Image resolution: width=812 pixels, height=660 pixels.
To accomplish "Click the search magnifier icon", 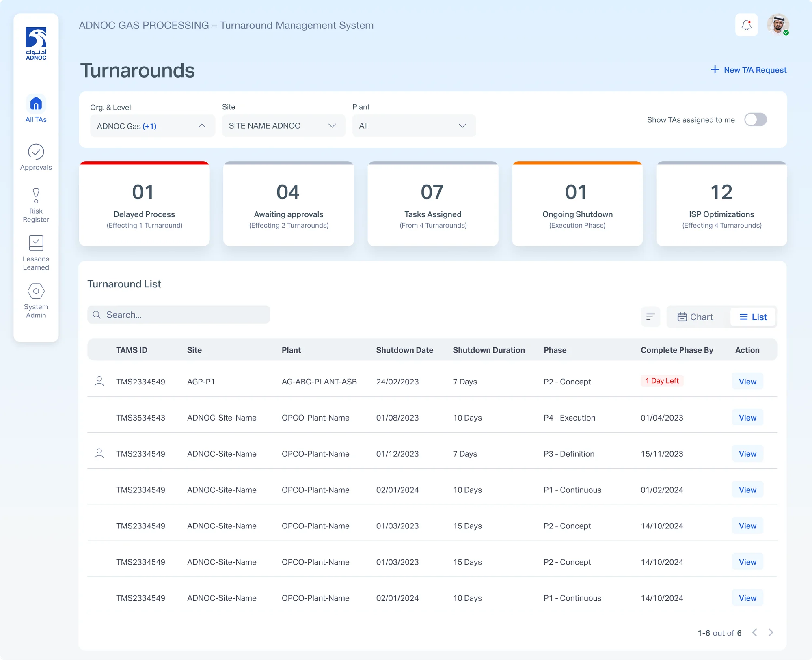I will coord(97,315).
